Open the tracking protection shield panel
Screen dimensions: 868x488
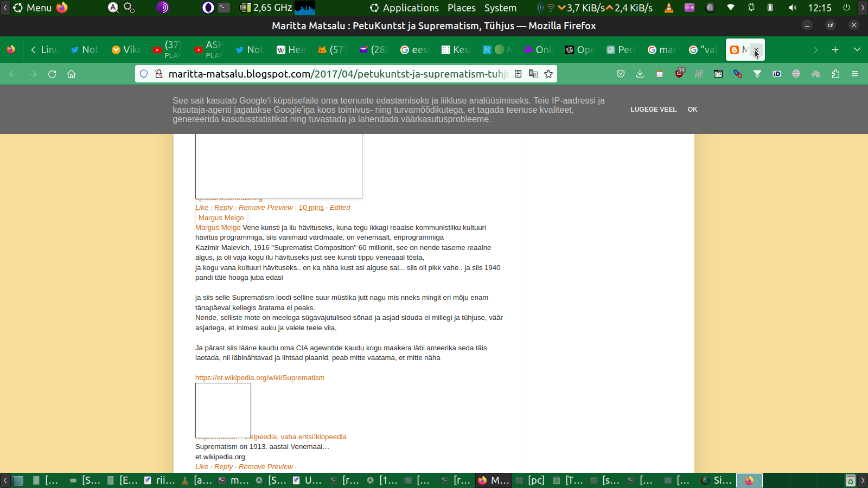pyautogui.click(x=144, y=74)
